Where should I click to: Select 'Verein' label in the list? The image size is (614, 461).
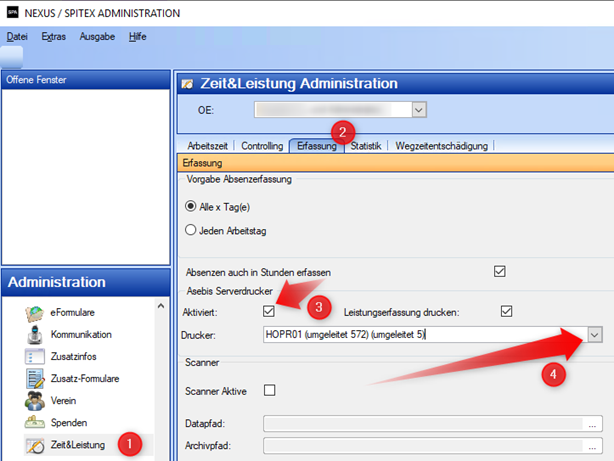pos(63,401)
